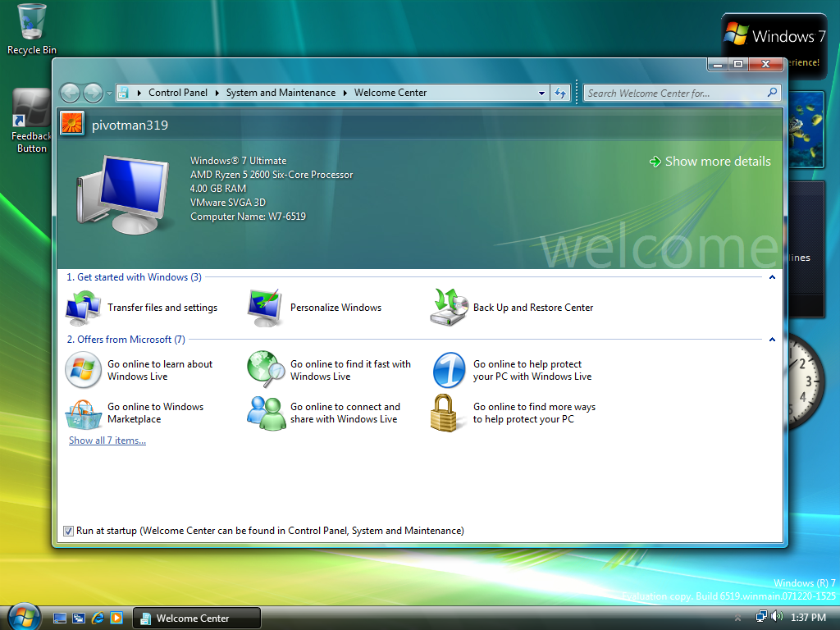Click the padlock protect your PC icon
The height and width of the screenshot is (630, 840).
448,413
